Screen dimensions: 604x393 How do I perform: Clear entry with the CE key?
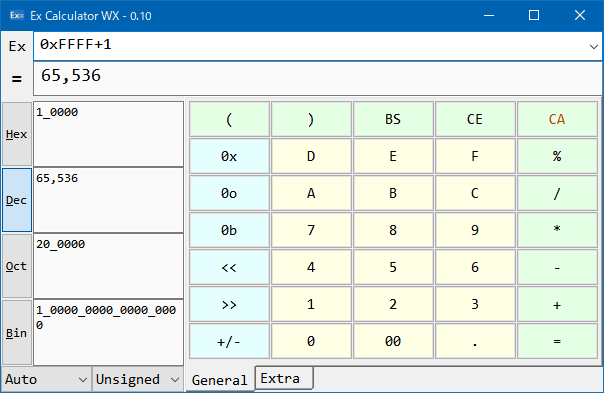coord(475,119)
